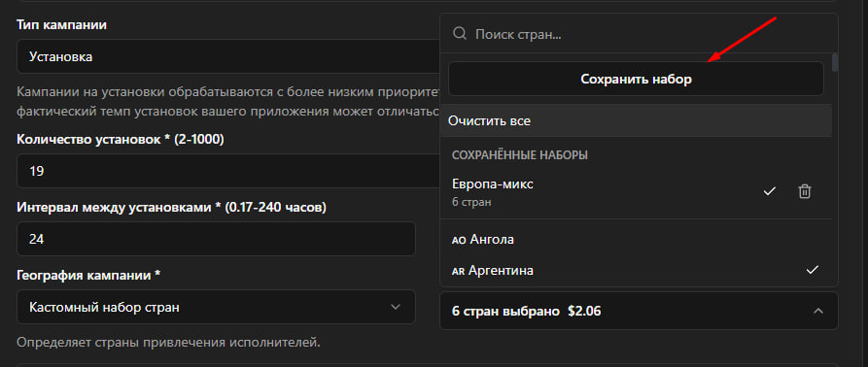Click Очистить все option
The height and width of the screenshot is (367, 868).
(636, 120)
